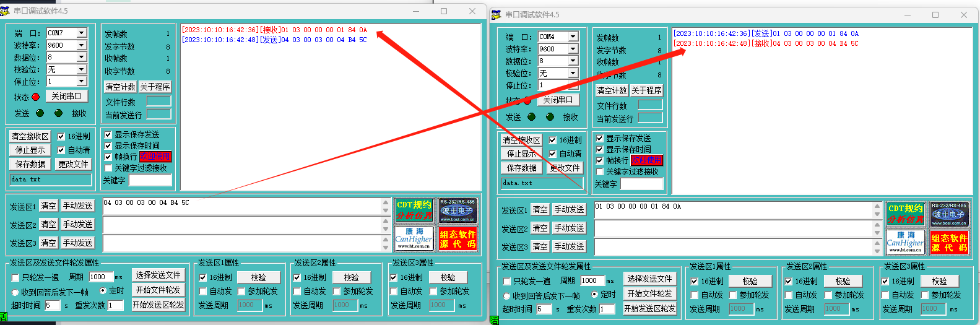Open the COM7 port dropdown
Screen dimensions: 980x325
click(x=81, y=33)
